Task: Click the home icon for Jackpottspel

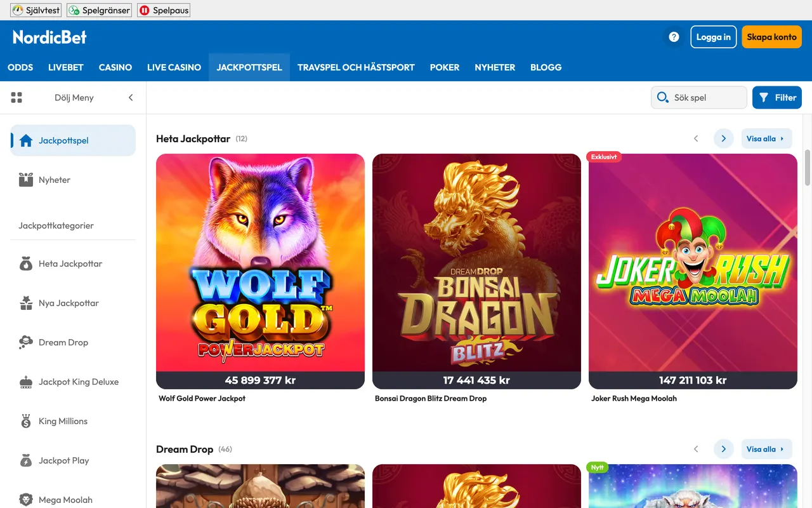Action: (x=26, y=140)
